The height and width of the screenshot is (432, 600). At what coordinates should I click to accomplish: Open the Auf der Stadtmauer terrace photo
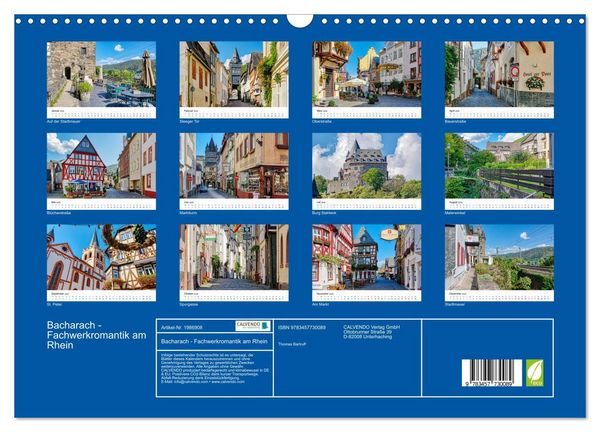coord(101,74)
